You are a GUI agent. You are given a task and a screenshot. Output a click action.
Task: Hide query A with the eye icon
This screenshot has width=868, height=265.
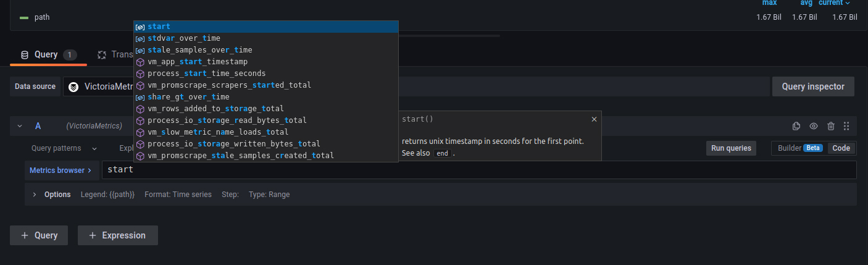[x=814, y=126]
